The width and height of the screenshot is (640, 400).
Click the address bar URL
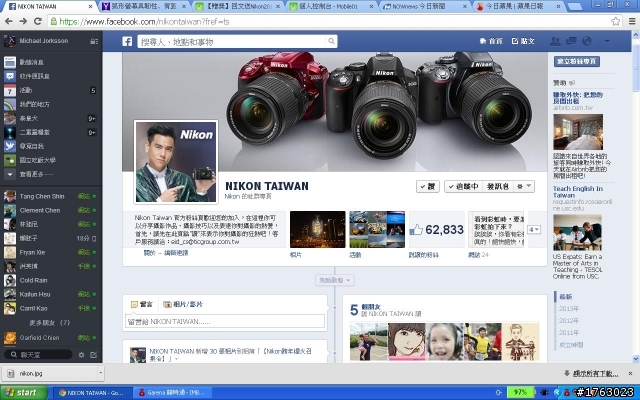point(144,22)
